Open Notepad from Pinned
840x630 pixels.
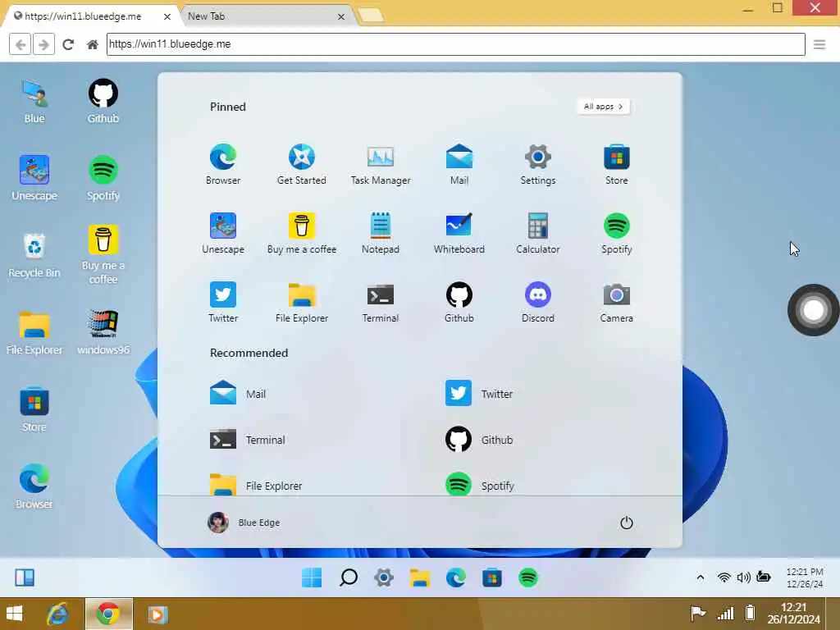point(381,233)
